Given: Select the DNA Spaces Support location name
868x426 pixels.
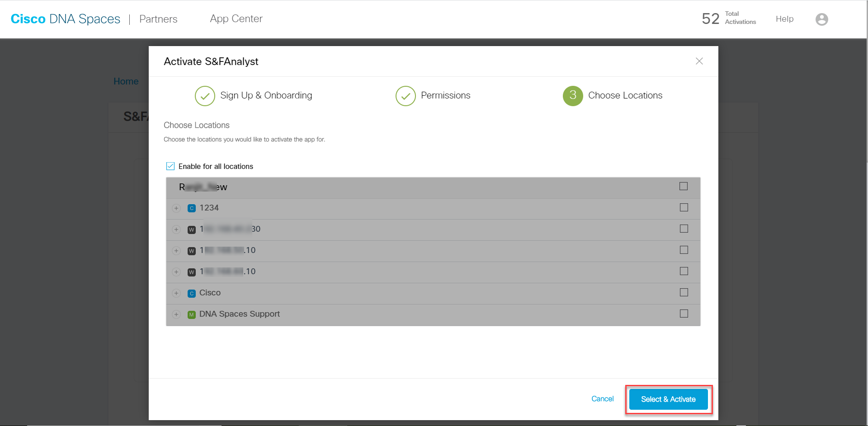Looking at the screenshot, I should pos(240,314).
